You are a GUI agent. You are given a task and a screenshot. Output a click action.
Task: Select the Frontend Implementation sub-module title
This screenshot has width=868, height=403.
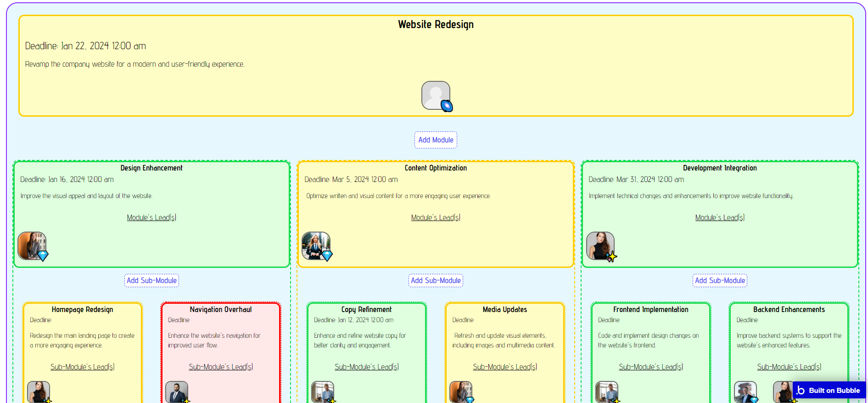[651, 310]
